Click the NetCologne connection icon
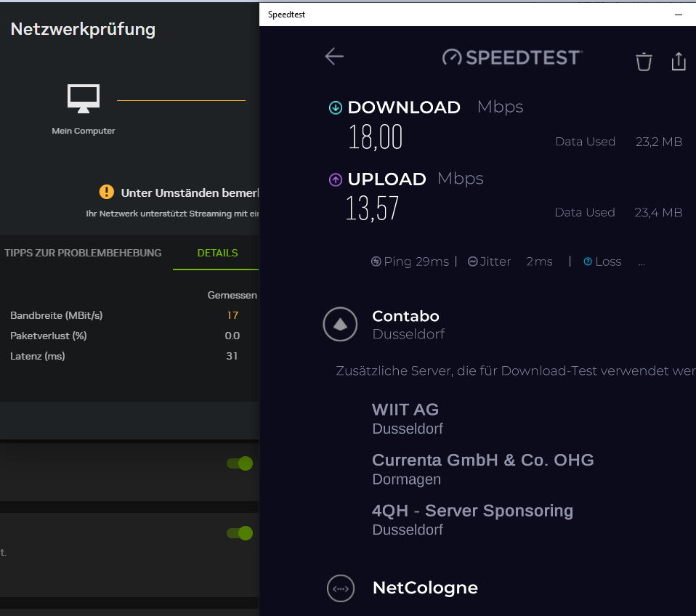 [341, 588]
